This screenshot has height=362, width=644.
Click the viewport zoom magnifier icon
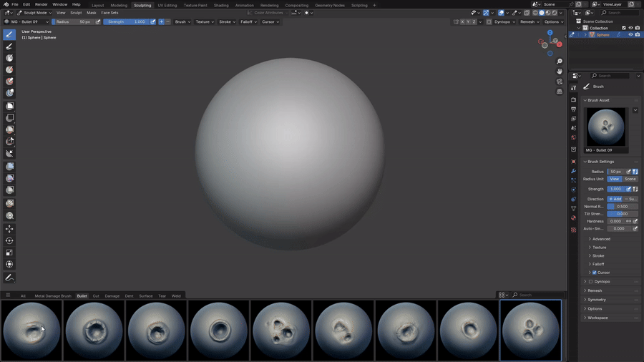(560, 62)
